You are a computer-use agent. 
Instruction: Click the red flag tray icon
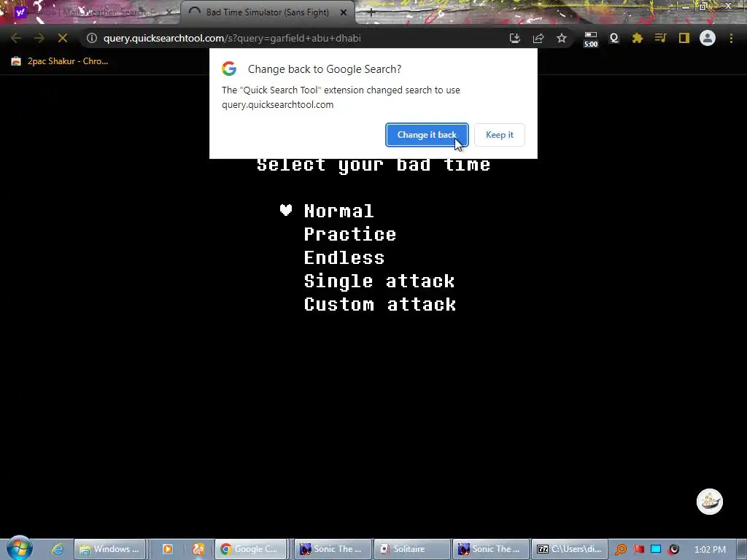pyautogui.click(x=639, y=550)
